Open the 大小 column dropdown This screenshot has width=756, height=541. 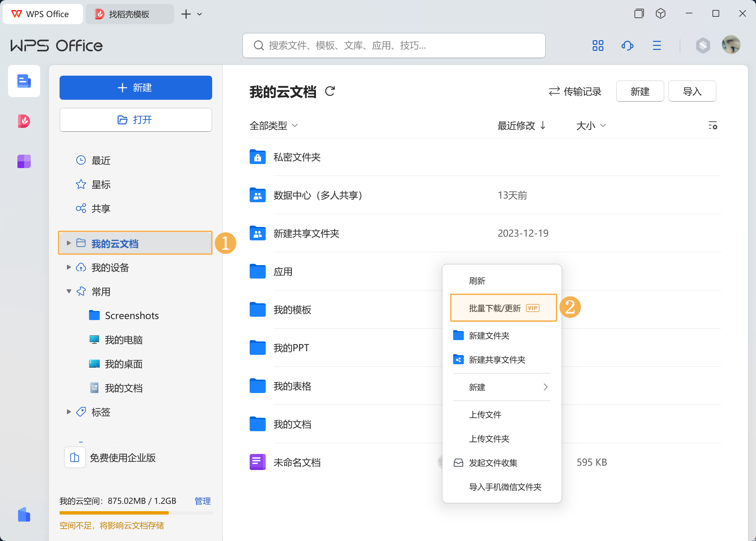click(x=591, y=126)
